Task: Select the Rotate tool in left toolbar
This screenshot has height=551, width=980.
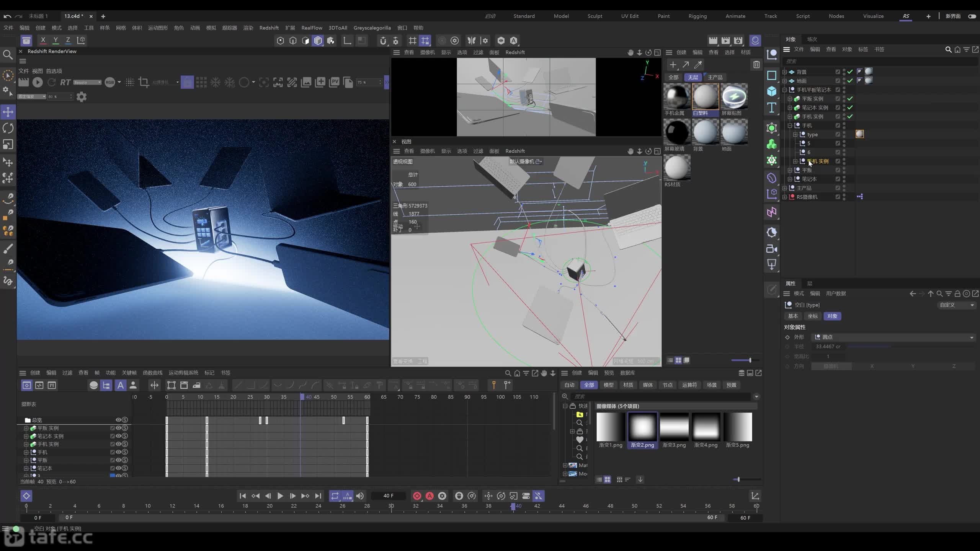Action: (8, 128)
